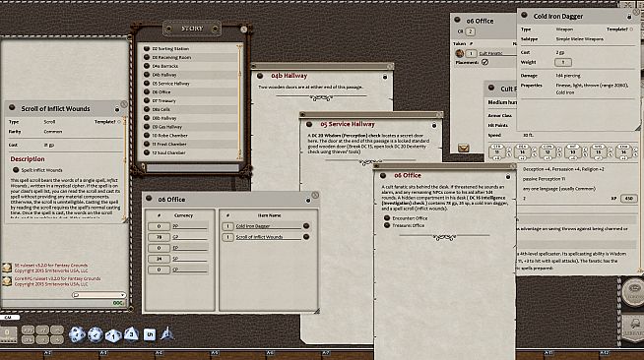Screen dimensions: 644x360
Task: Toggle lock on Scroll of Inflict Wounds window
Action: tap(117, 109)
